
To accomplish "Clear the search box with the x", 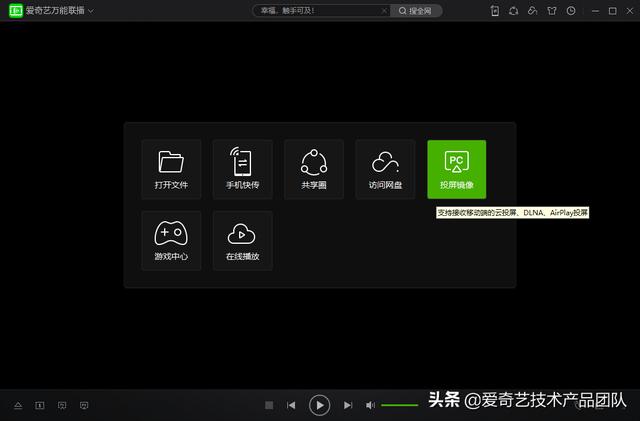I will [x=384, y=11].
